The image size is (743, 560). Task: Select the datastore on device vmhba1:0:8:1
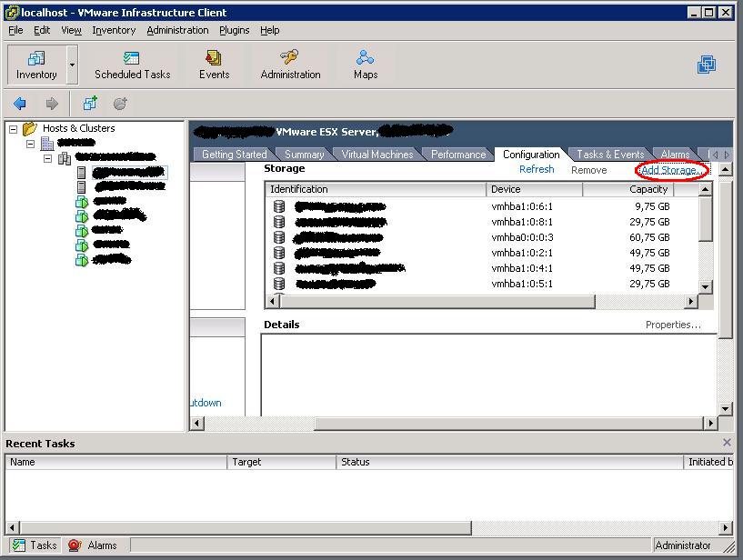point(483,222)
